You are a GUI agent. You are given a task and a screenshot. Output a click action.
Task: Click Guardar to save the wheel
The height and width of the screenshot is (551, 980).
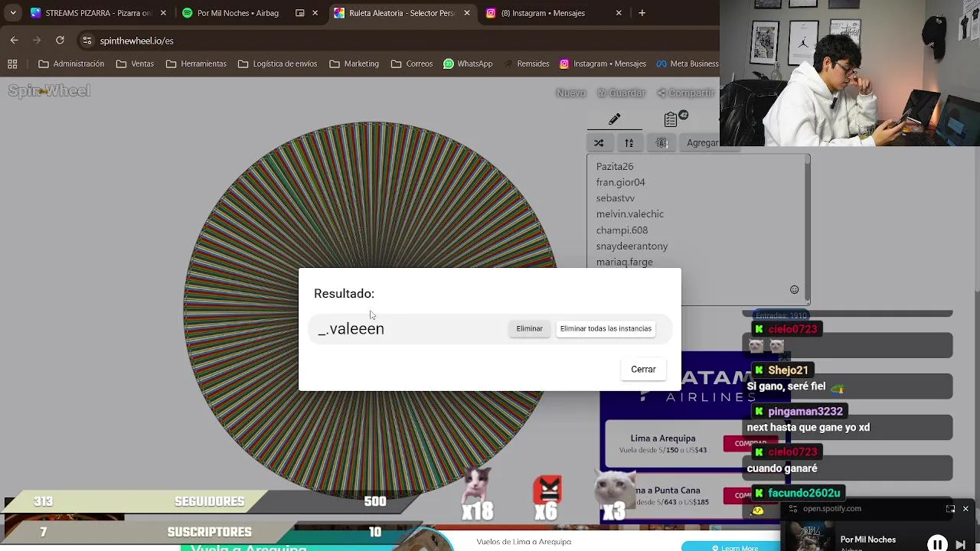pos(622,93)
